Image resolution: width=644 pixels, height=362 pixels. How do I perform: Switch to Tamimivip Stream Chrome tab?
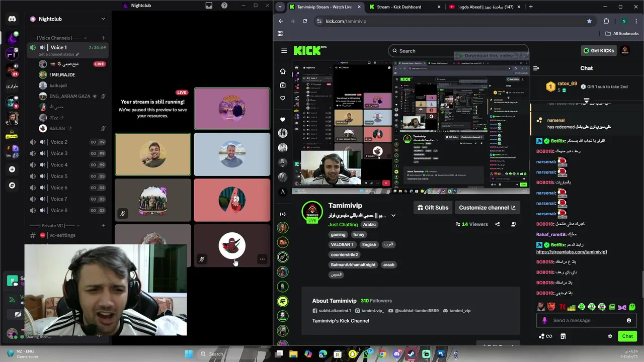click(x=325, y=7)
